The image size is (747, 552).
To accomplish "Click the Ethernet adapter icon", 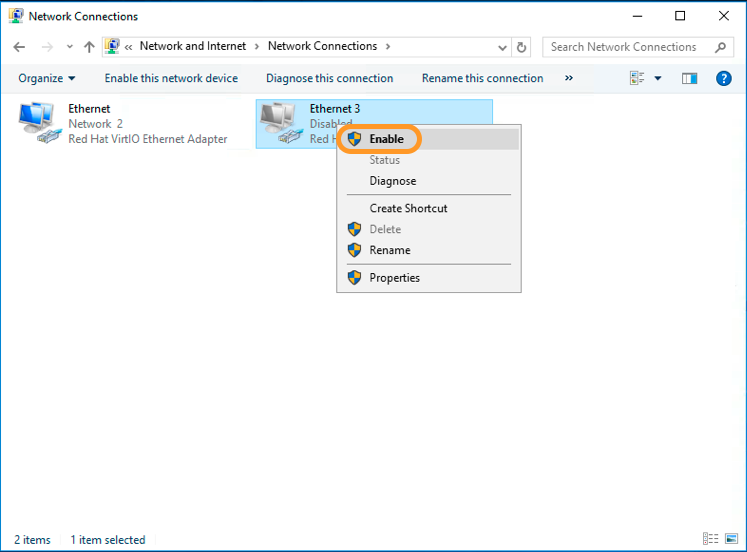I will click(x=40, y=123).
